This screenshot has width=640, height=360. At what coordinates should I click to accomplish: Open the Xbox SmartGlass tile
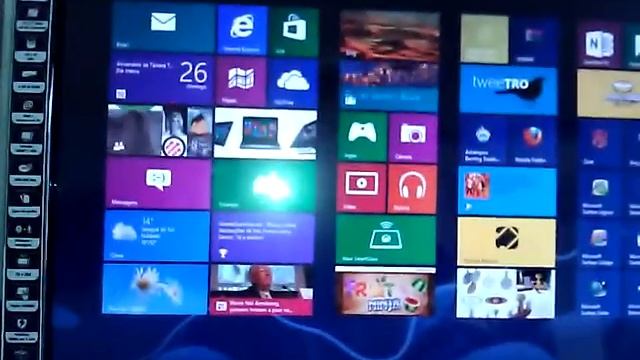point(386,240)
